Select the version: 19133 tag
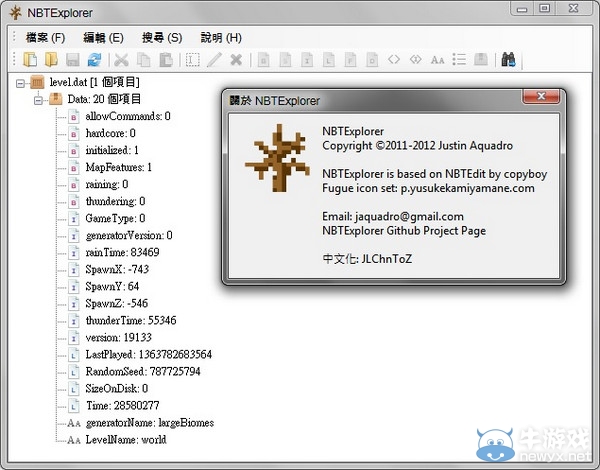This screenshot has width=600, height=470. [118, 338]
